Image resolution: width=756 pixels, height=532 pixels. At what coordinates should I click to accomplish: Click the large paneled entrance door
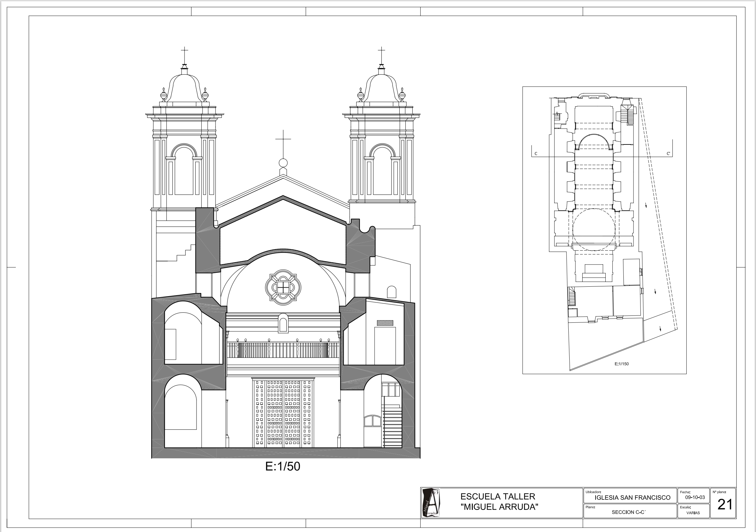pyautogui.click(x=283, y=413)
